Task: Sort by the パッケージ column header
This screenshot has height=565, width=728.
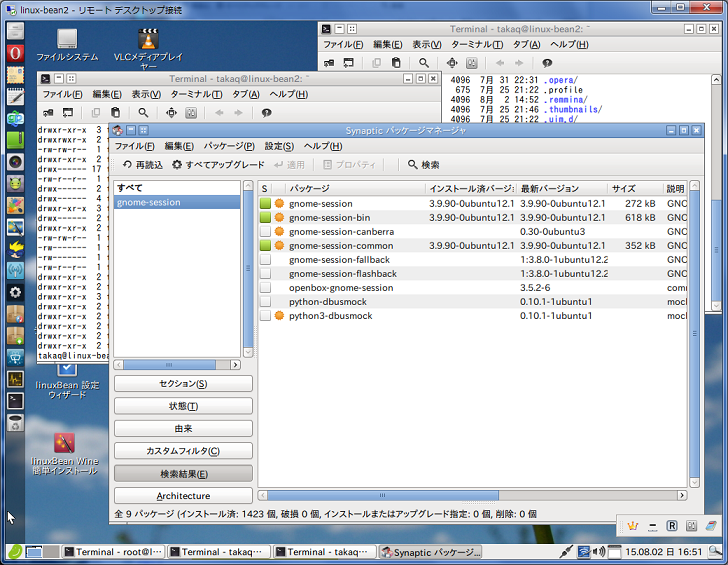Action: tap(355, 188)
